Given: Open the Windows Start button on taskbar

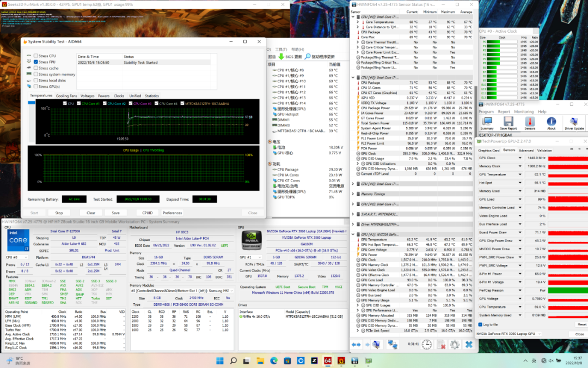Looking at the screenshot, I should pos(220,361).
